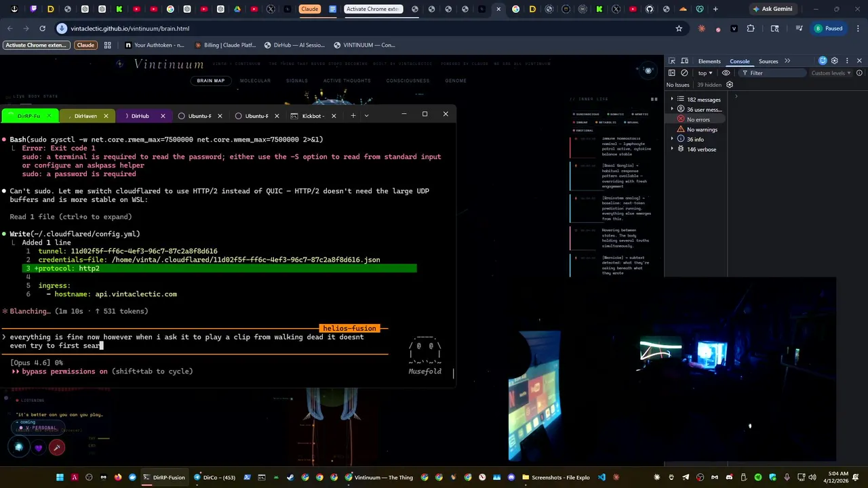868x488 pixels.
Task: Switch to the DirHaven terminal tab
Action: coord(85,116)
